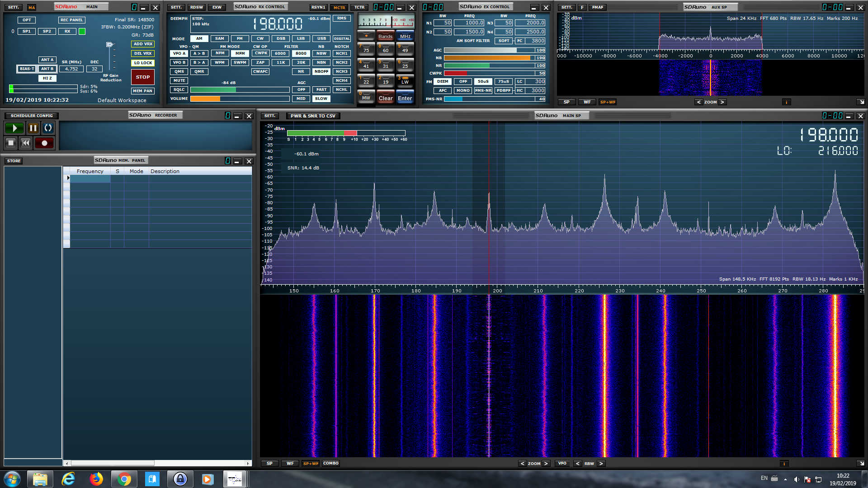
Task: Adjust the VOLUME slider bar
Action: [240, 99]
